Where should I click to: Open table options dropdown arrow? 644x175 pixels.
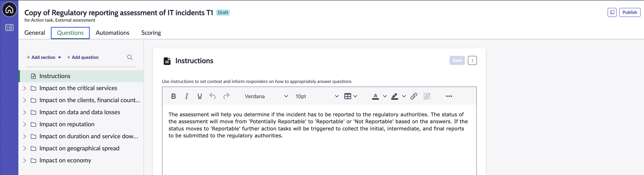point(355,96)
